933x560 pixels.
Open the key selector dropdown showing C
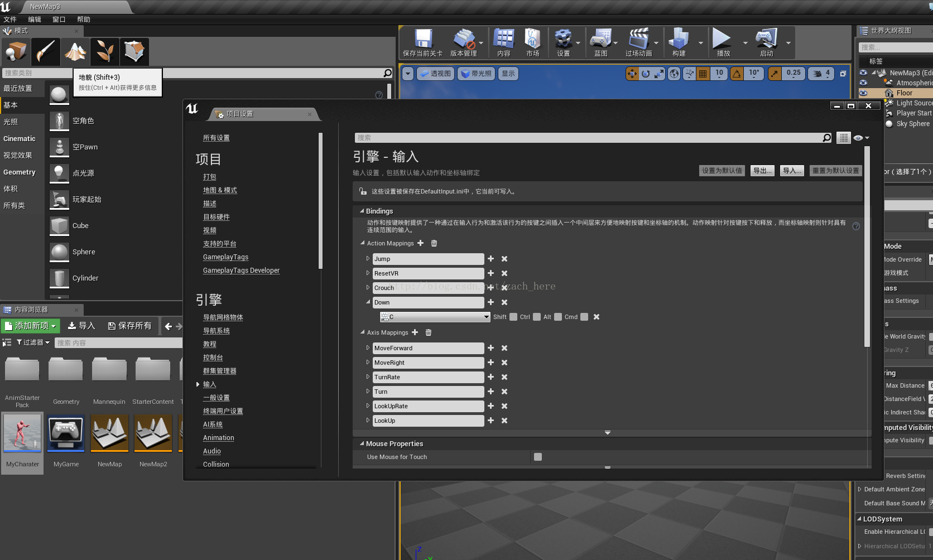pos(435,317)
